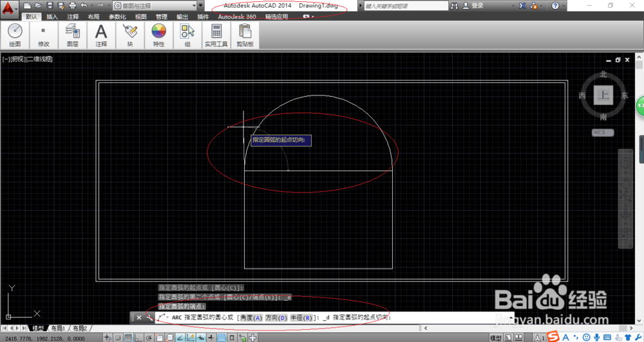Select the 半径(R) command option
Image resolution: width=644 pixels, height=342 pixels.
coord(301,318)
